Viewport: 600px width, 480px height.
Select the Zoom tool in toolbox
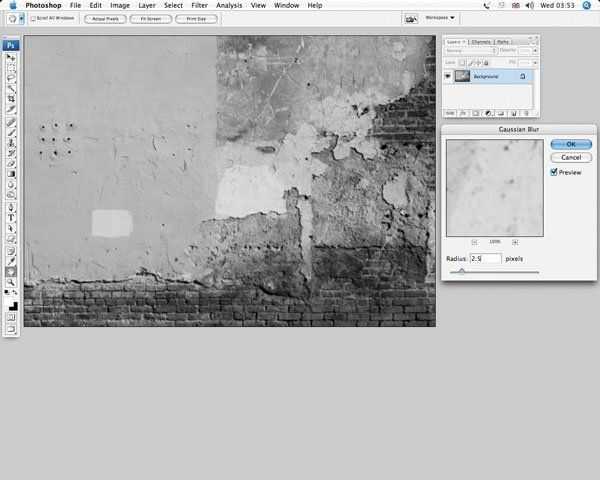click(12, 283)
